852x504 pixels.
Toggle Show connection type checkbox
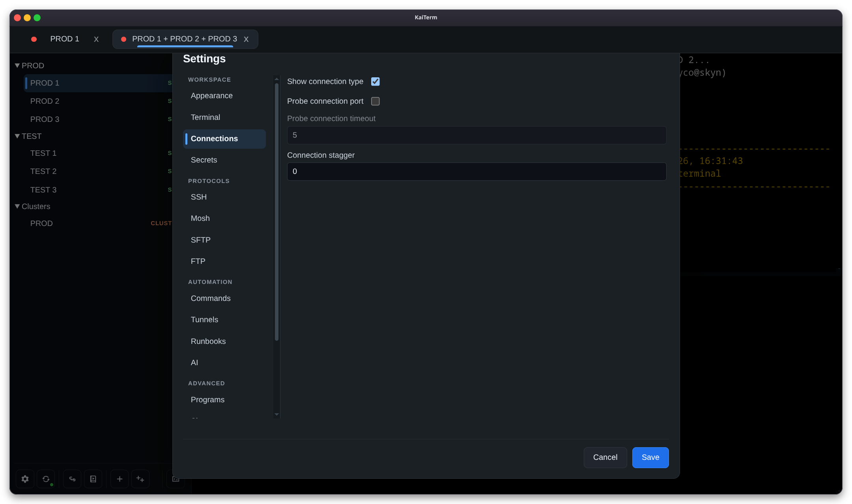[x=376, y=82]
